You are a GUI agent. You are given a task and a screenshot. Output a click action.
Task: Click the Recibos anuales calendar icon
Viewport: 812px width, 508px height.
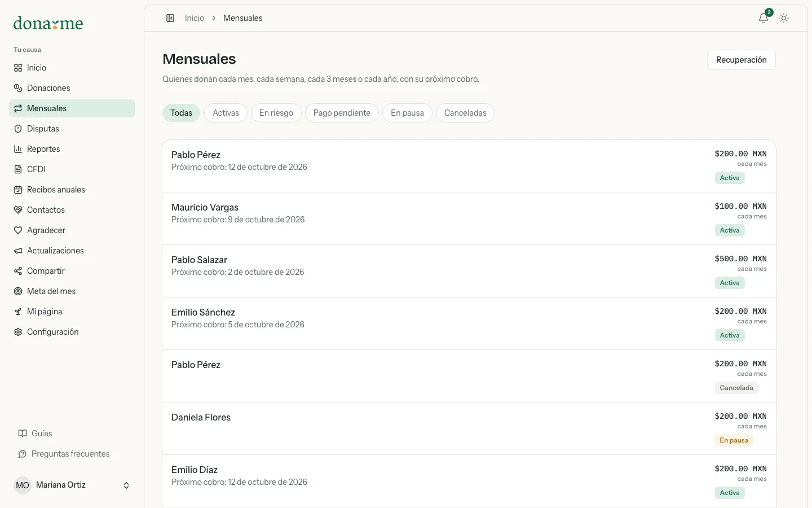[18, 190]
